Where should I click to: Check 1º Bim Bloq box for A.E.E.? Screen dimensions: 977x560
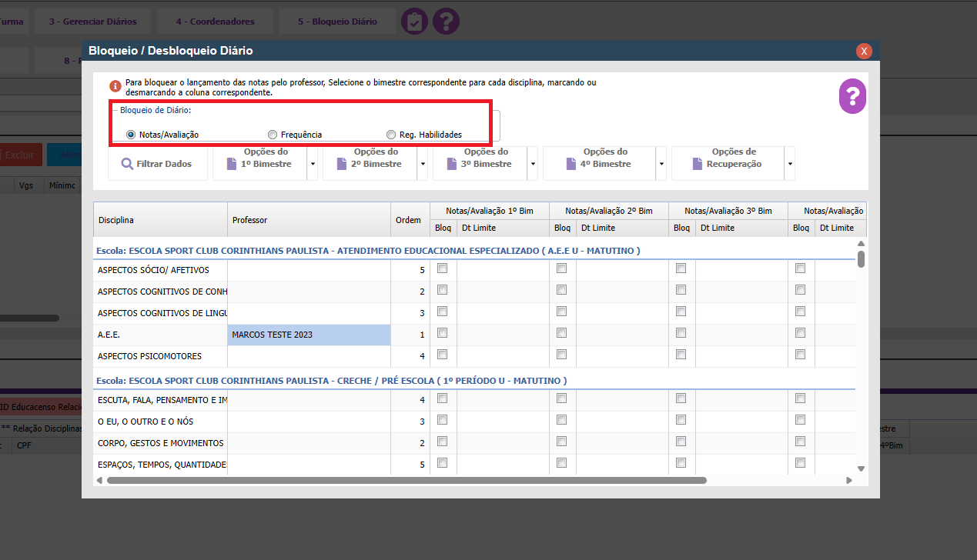[442, 333]
